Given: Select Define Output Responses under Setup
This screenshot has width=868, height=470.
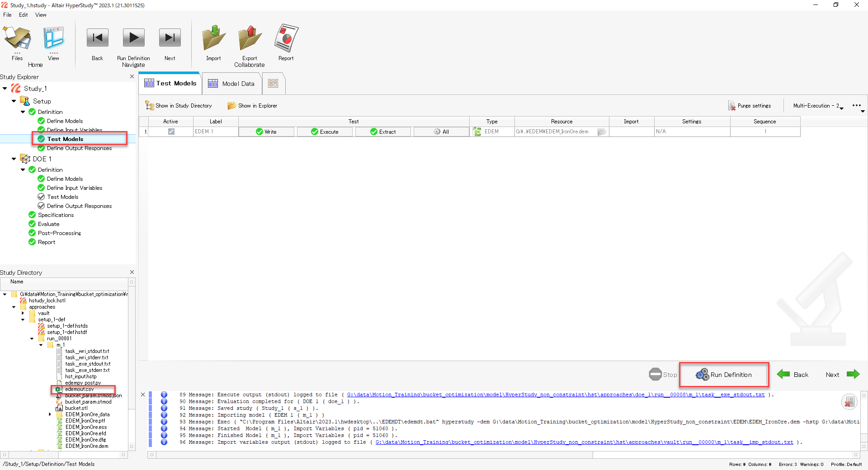Looking at the screenshot, I should 79,148.
